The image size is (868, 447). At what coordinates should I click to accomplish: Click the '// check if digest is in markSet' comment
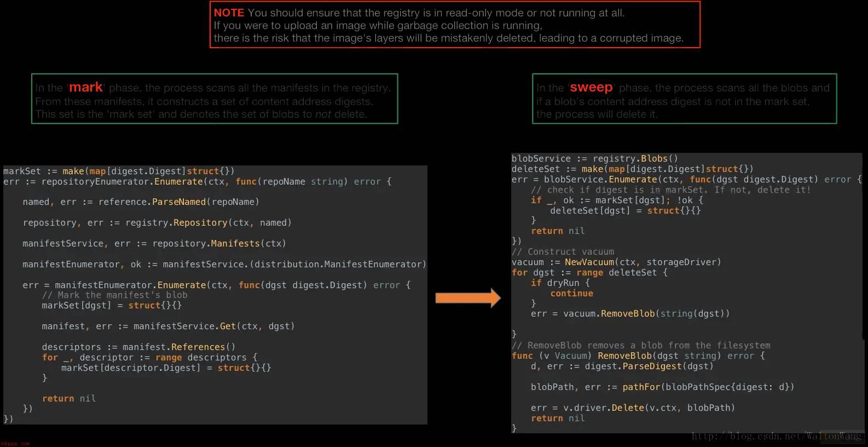click(x=670, y=190)
